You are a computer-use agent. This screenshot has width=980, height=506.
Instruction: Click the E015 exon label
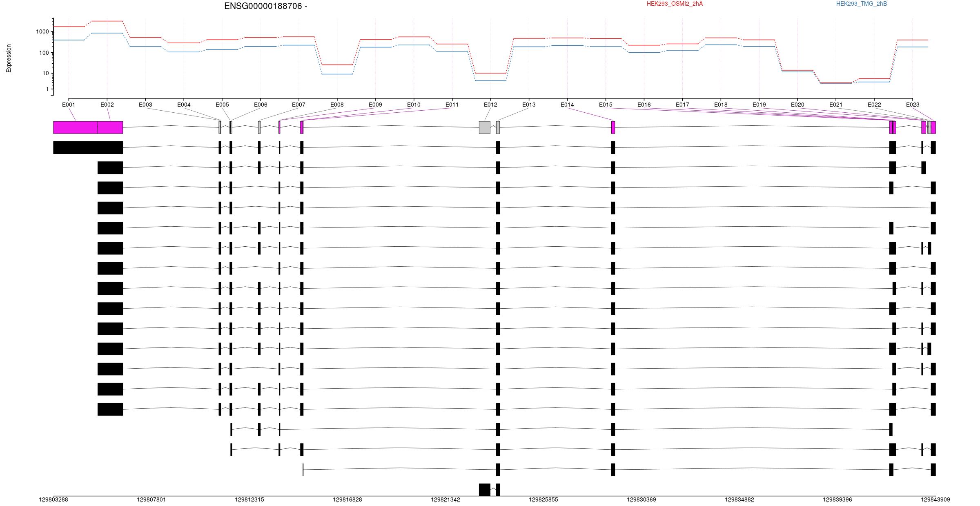point(606,105)
